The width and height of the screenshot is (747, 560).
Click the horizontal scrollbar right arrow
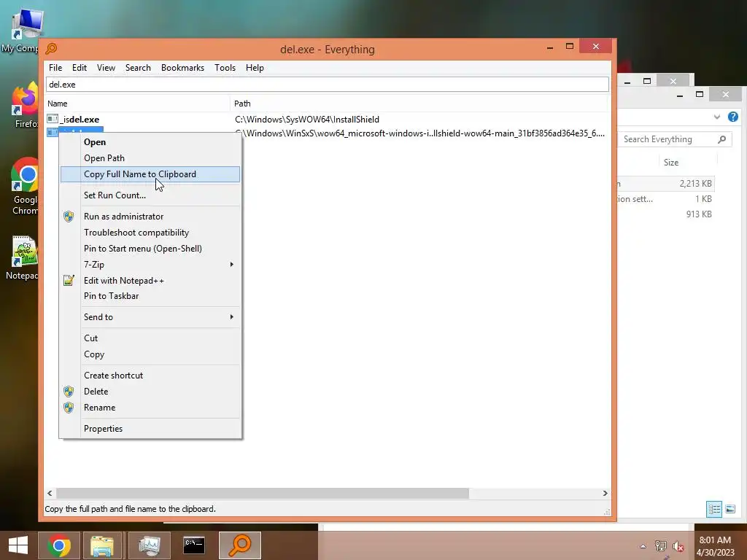(x=605, y=494)
